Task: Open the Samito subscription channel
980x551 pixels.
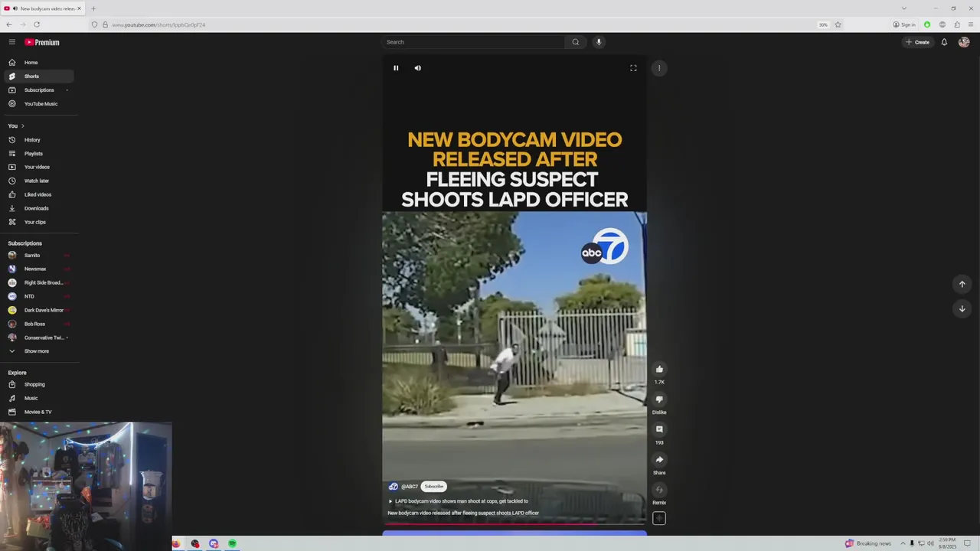Action: pos(38,256)
